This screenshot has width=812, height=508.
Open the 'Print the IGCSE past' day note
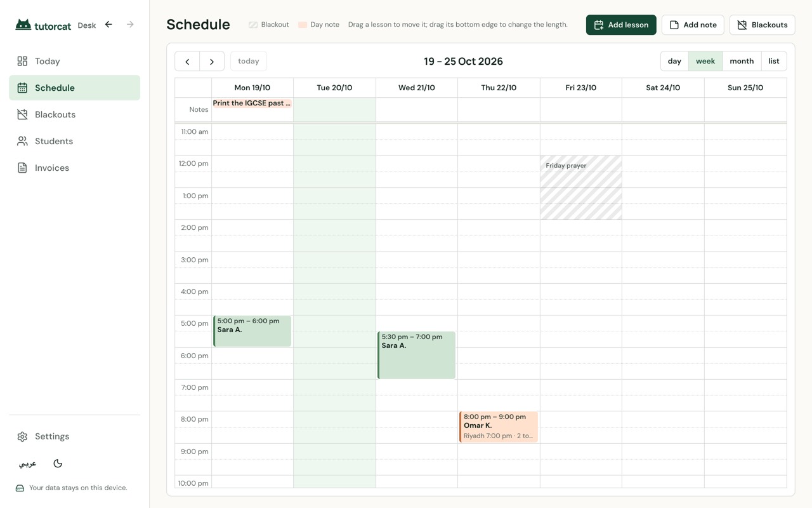252,103
